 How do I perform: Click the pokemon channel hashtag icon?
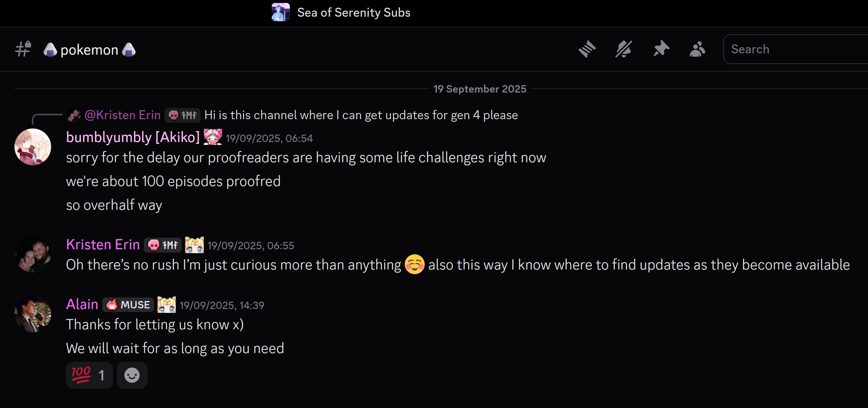click(23, 49)
